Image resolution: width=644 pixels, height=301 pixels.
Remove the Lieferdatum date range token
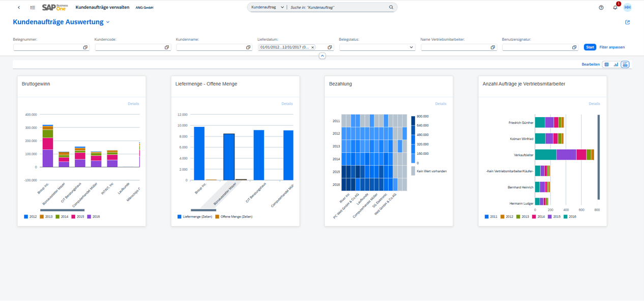[x=313, y=47]
